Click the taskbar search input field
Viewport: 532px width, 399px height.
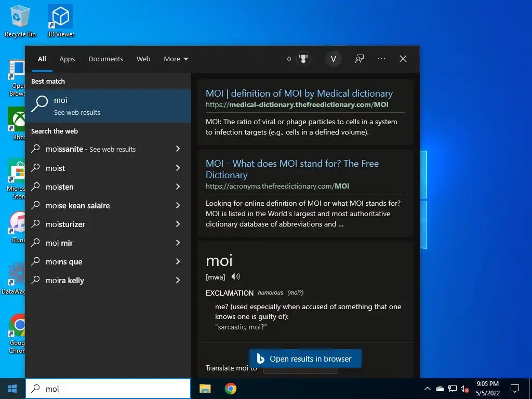pos(108,389)
